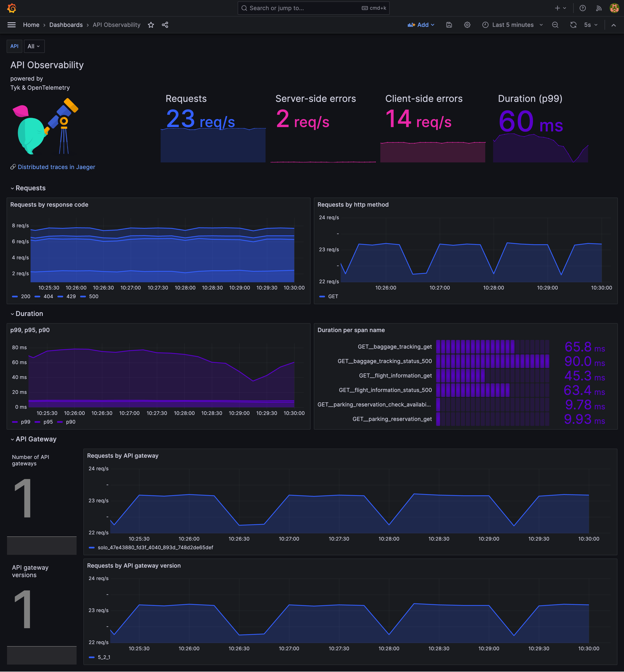Collapse the Duration row section

pos(29,313)
